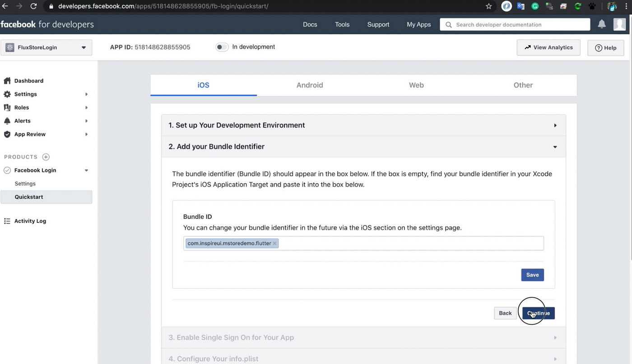The width and height of the screenshot is (632, 364).
Task: Open View Analytics
Action: [548, 47]
